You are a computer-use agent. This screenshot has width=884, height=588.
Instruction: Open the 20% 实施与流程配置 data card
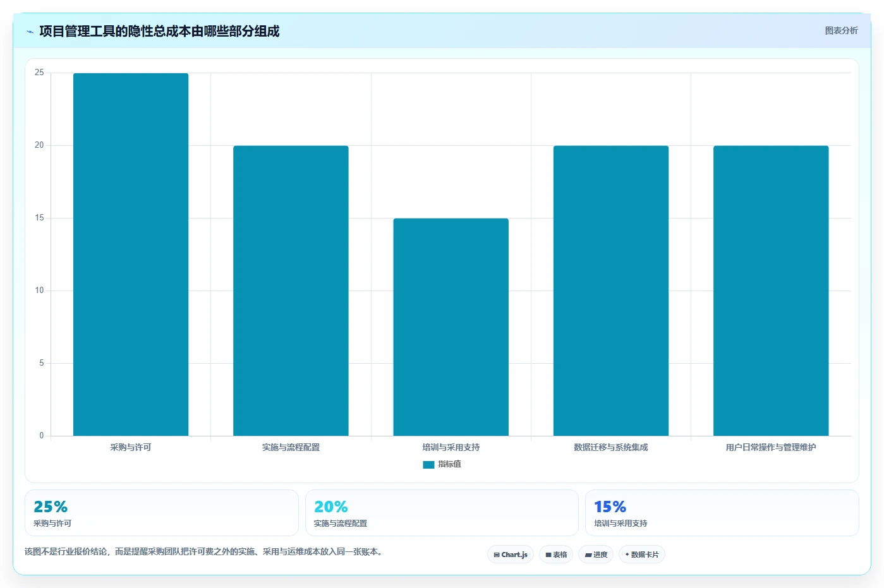[x=442, y=513]
